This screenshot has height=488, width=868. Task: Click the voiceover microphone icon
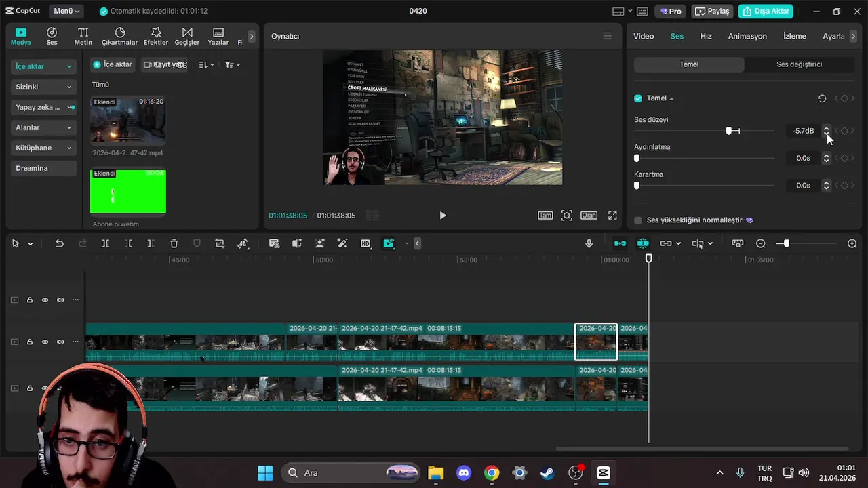(589, 243)
